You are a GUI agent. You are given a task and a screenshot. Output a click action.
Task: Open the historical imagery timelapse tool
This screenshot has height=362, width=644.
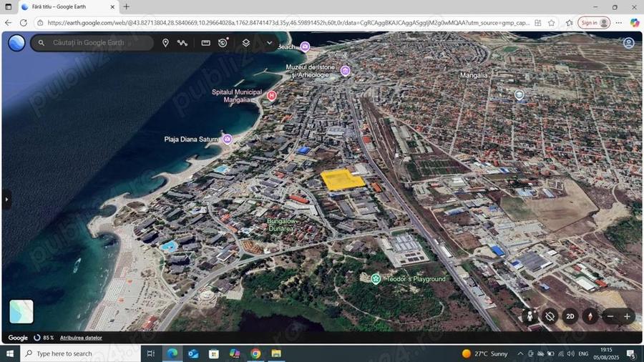(x=223, y=43)
